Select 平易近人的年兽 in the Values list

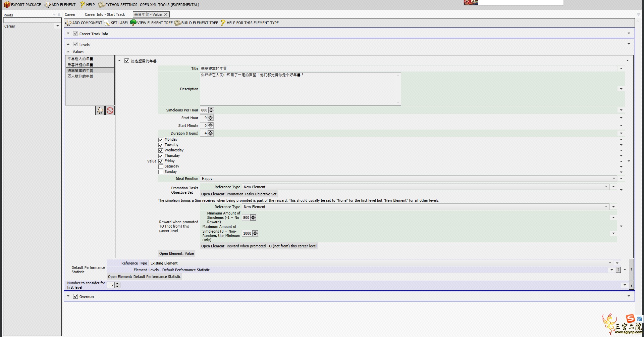click(x=80, y=59)
